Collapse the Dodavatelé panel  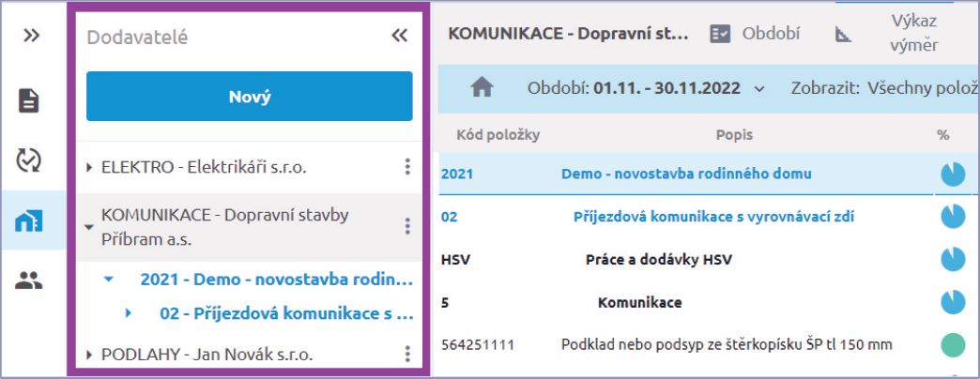coord(399,37)
